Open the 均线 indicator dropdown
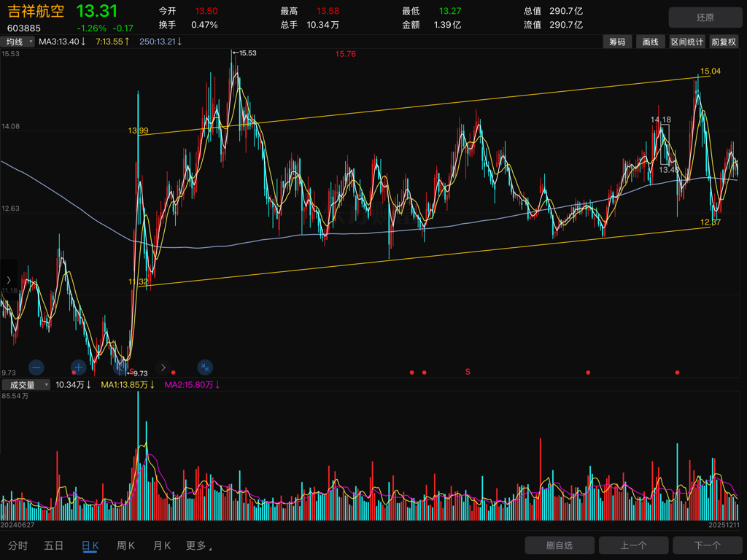Screen dimensions: 747x560 click(18, 42)
